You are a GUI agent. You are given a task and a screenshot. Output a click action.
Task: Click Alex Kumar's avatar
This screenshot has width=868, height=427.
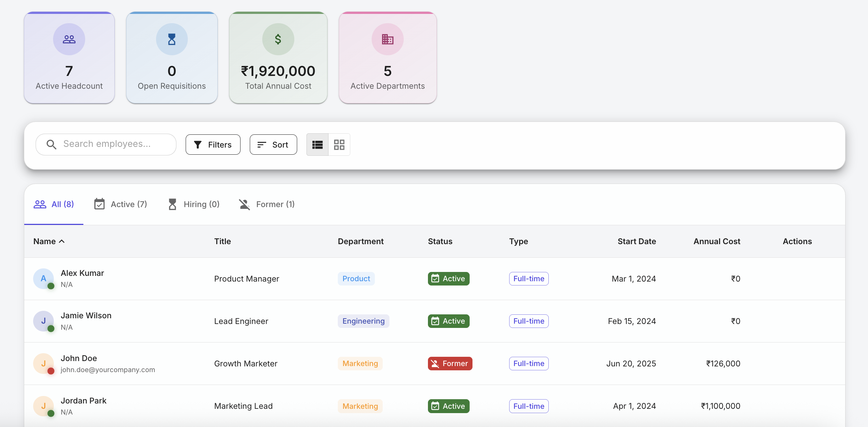point(43,279)
